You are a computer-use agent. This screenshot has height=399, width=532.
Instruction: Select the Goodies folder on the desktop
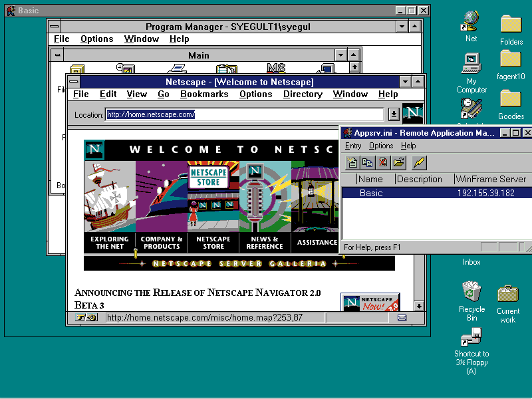pos(511,104)
